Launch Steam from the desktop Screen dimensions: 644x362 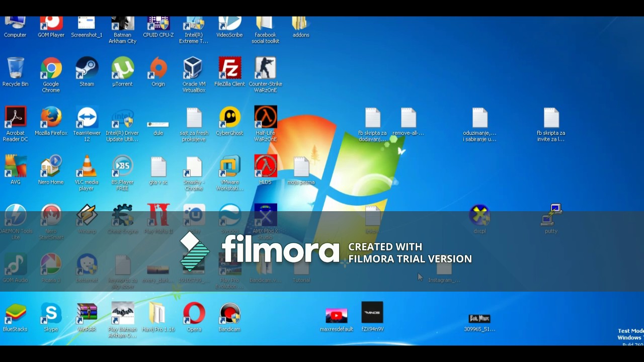(x=87, y=68)
